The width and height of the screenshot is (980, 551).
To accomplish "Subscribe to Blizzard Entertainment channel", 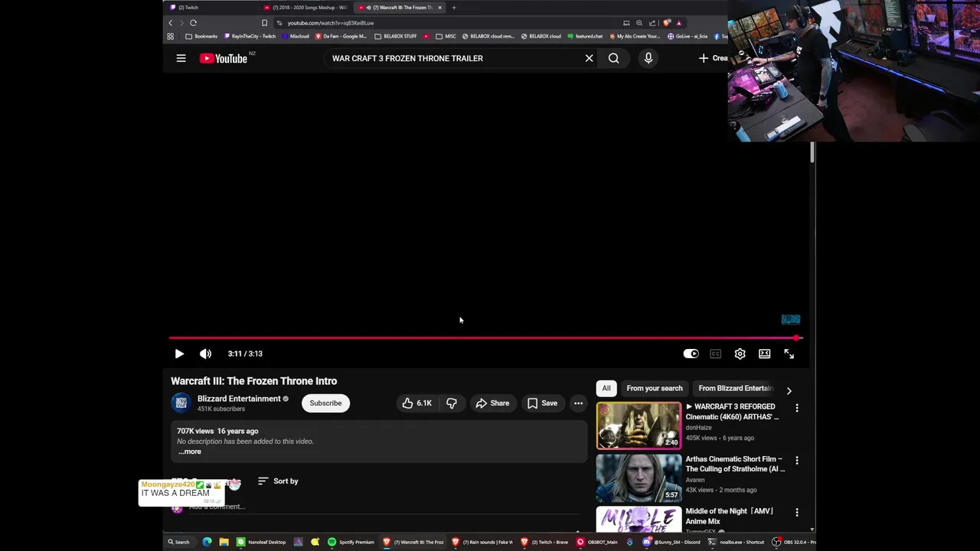I will 325,403.
